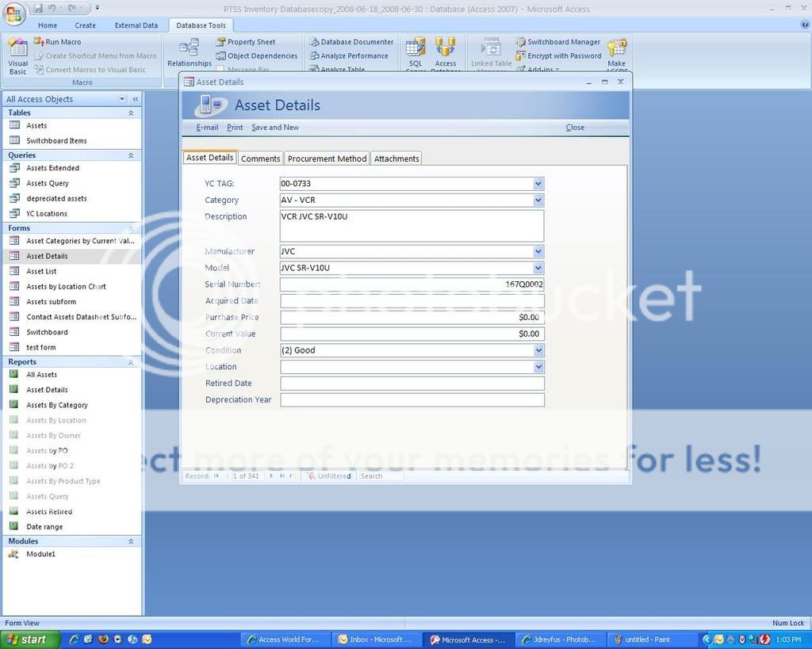Click the Close link in the form
The width and height of the screenshot is (812, 649).
pos(575,128)
